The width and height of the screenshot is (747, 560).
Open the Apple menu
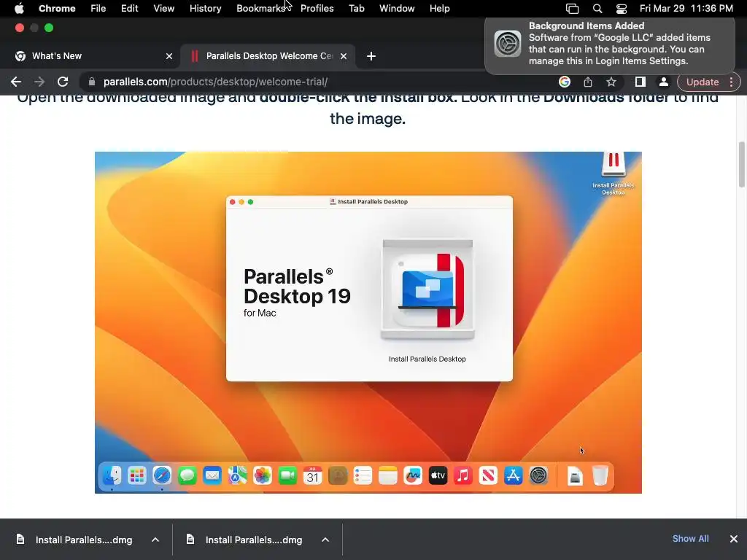click(x=19, y=9)
